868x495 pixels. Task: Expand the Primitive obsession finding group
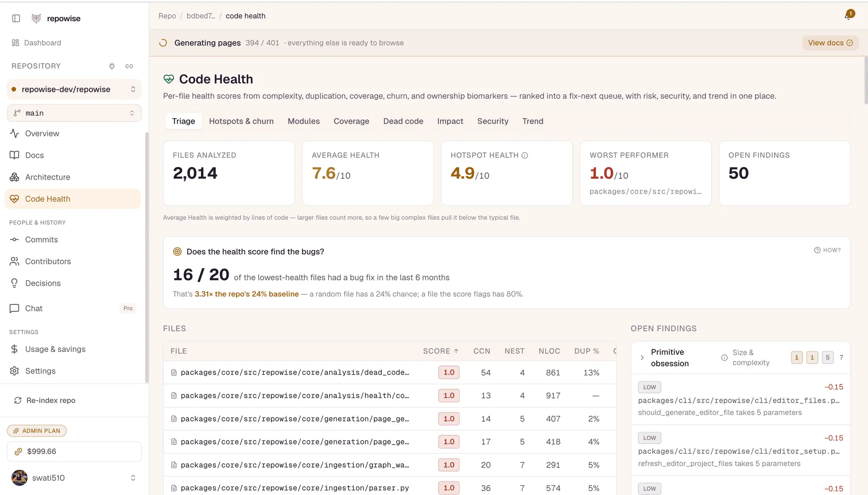pyautogui.click(x=642, y=358)
